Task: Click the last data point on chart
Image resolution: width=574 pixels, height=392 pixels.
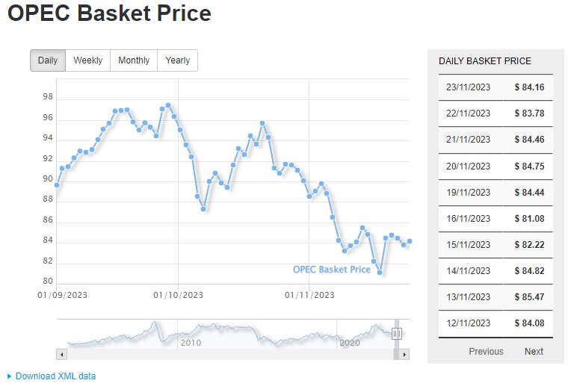Action: click(x=410, y=241)
